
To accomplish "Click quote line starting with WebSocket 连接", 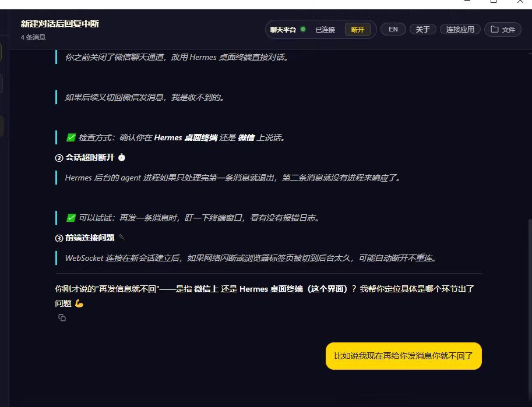I will [251, 258].
